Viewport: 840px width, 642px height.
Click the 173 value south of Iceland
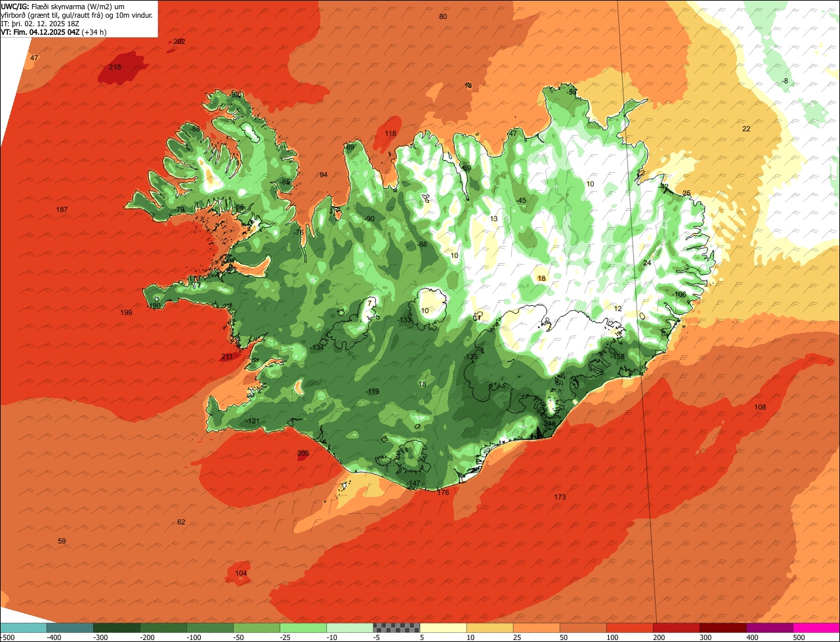[560, 497]
